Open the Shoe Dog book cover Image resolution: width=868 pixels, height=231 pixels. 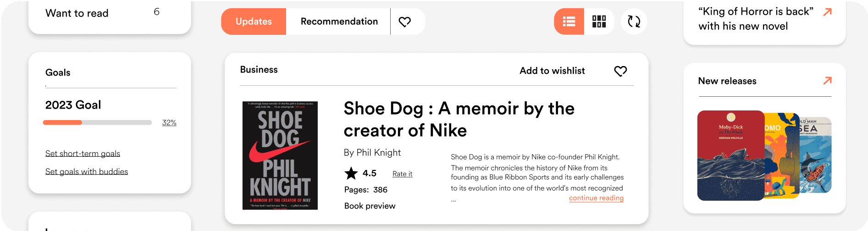280,155
